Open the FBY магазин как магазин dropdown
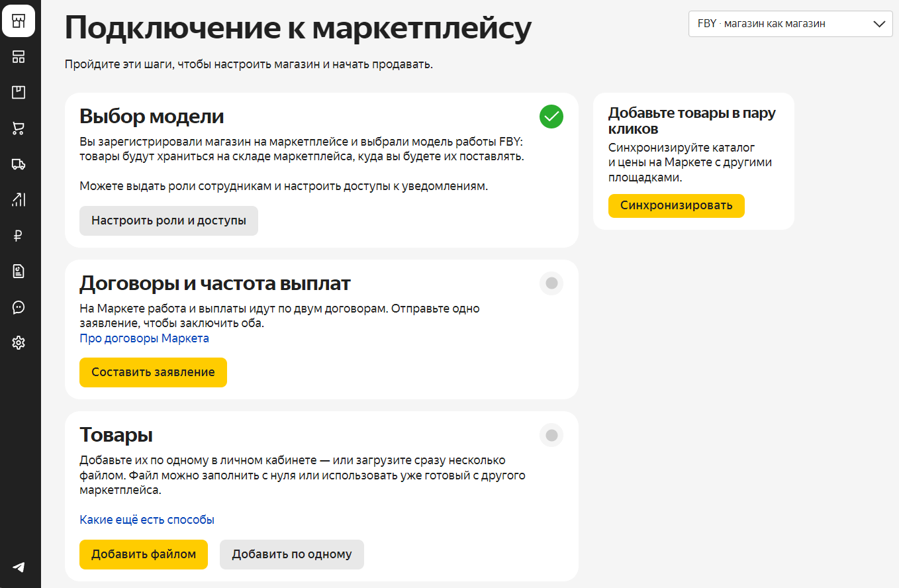Screen dimensions: 899x588 791,24
